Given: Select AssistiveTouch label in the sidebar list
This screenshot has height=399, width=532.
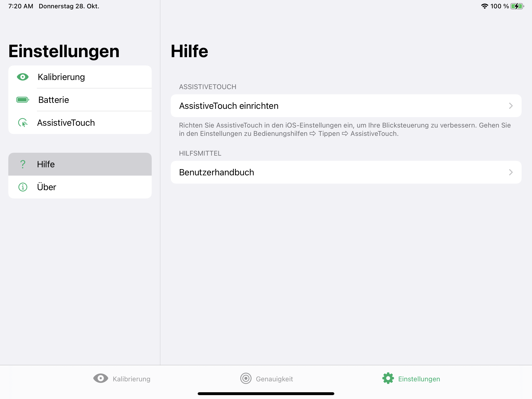Looking at the screenshot, I should [66, 123].
